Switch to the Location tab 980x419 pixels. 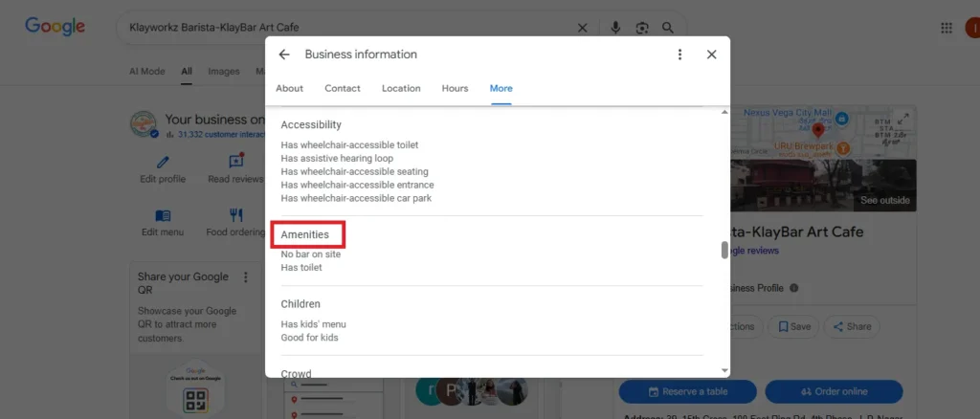point(401,88)
